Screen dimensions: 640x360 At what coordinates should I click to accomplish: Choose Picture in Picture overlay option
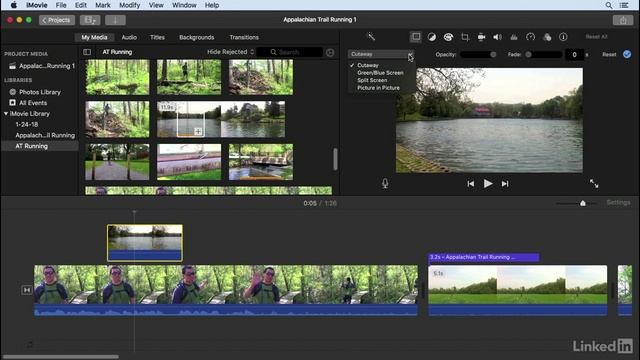(378, 88)
